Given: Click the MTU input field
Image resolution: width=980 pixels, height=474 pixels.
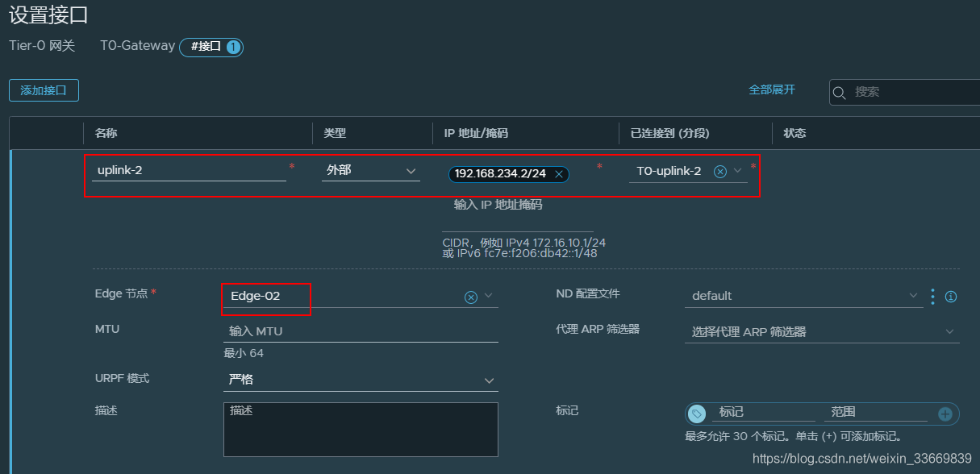Looking at the screenshot, I should tap(361, 331).
